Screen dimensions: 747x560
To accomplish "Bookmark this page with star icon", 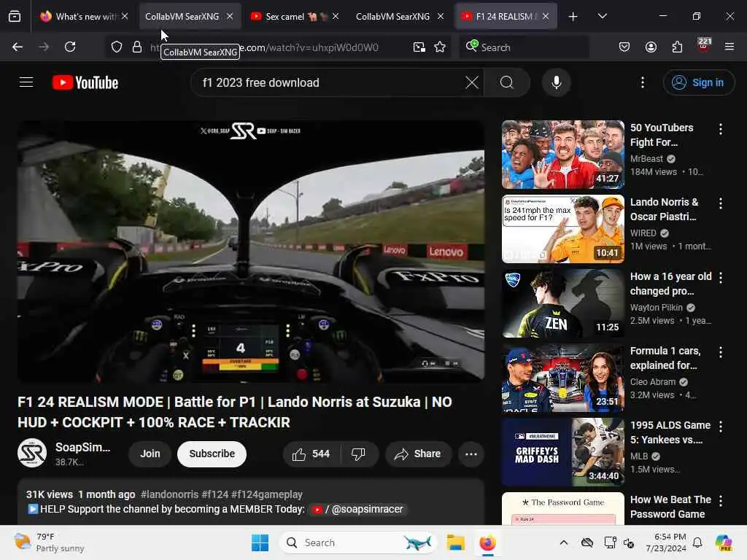I will tap(440, 47).
